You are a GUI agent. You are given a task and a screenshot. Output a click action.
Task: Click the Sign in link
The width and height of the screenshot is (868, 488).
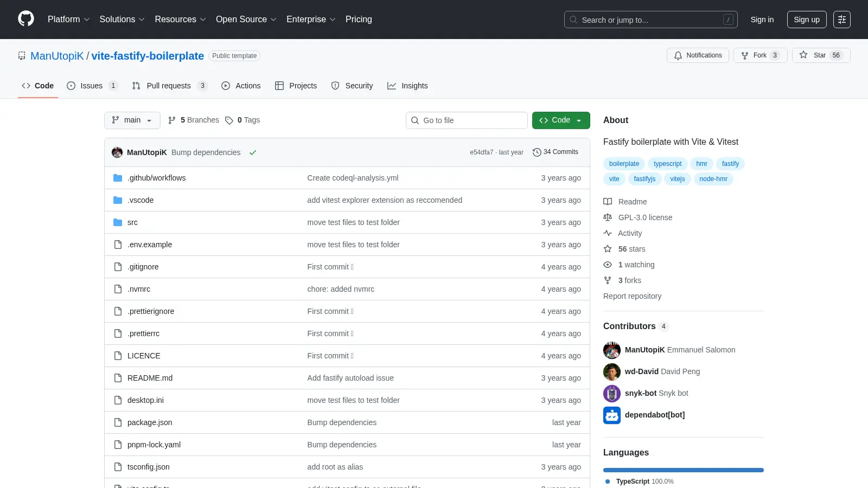(762, 20)
